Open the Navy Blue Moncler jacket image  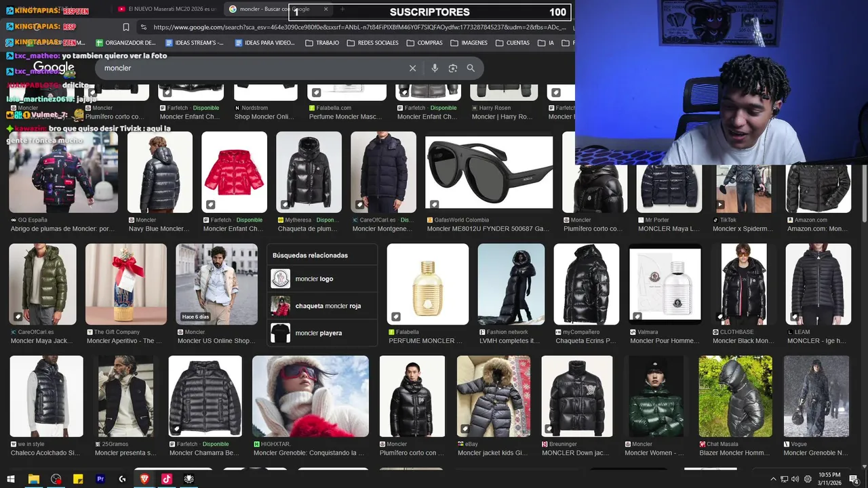pos(159,172)
